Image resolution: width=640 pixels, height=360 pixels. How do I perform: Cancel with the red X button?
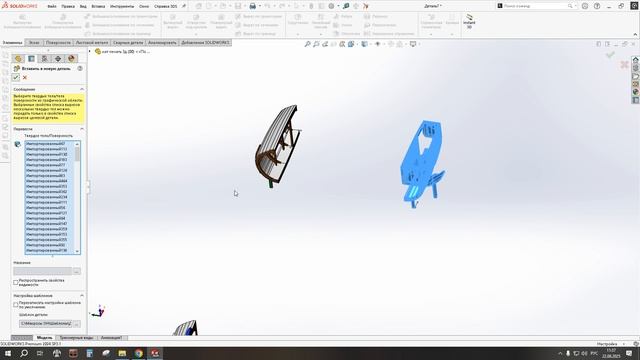coord(25,78)
